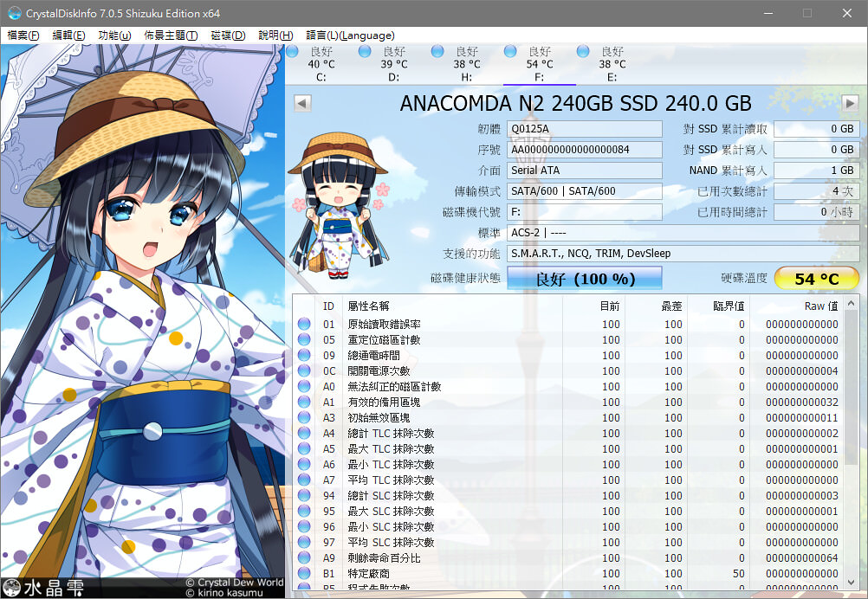Click the standard field ACS-2 | ----
Viewport: 868px width, 599px height.
(683, 233)
